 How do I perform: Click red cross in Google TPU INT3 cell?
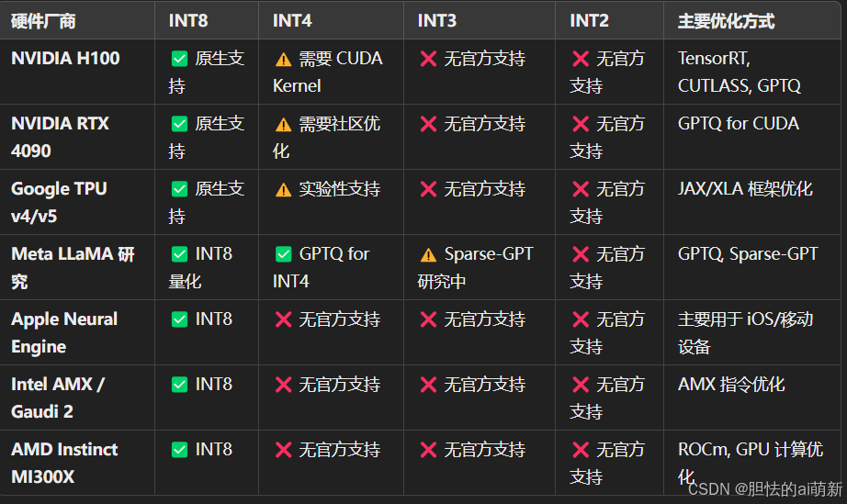point(428,189)
